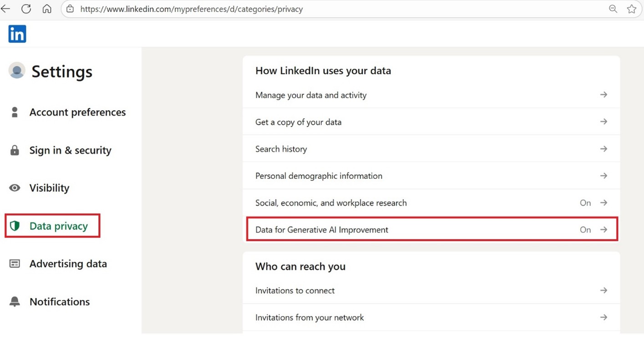Click the LinkedIn logo icon
644x340 pixels.
17,34
